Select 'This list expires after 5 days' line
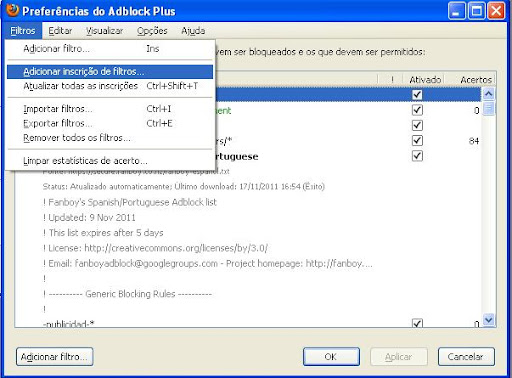Screen dimensions: 512x378 click(x=103, y=233)
